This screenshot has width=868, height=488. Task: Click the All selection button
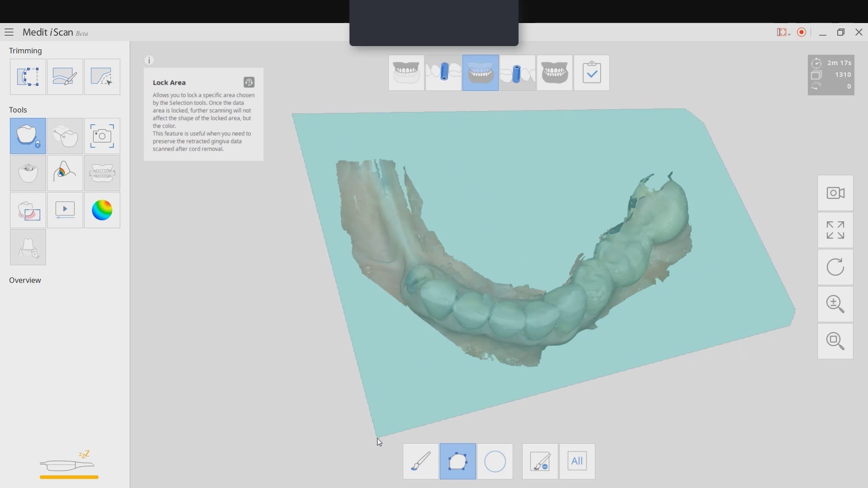[577, 461]
